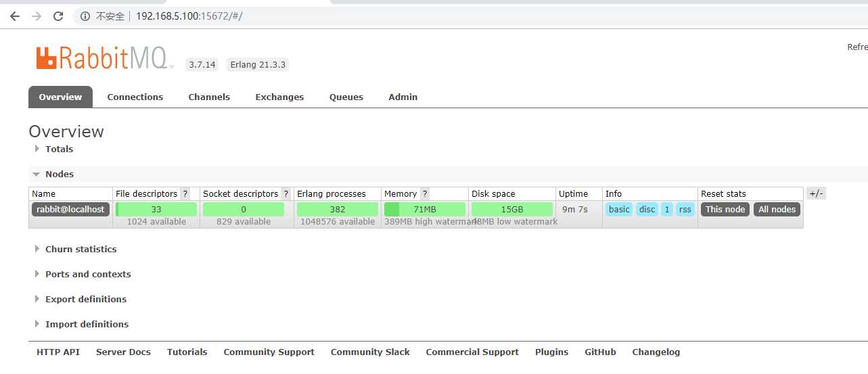Viewport: 868px width, 374px height.
Task: Open the Community Slack link
Action: (x=370, y=352)
